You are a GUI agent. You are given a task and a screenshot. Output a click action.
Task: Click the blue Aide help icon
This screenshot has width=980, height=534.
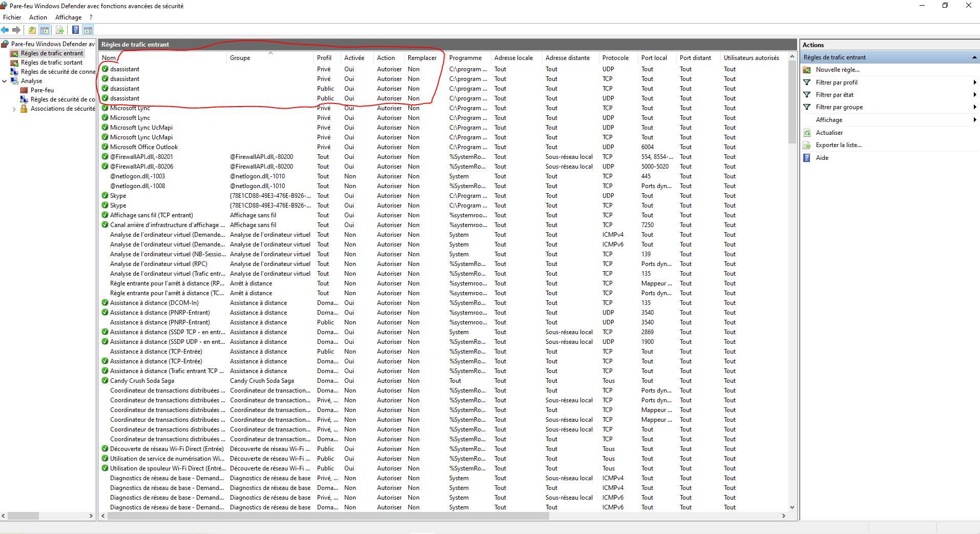[807, 158]
